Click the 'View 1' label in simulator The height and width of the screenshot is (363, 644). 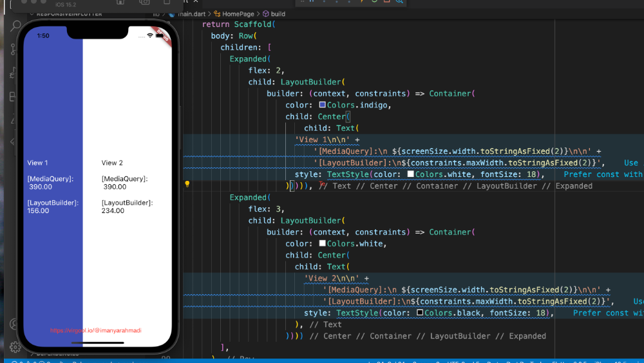click(x=37, y=163)
